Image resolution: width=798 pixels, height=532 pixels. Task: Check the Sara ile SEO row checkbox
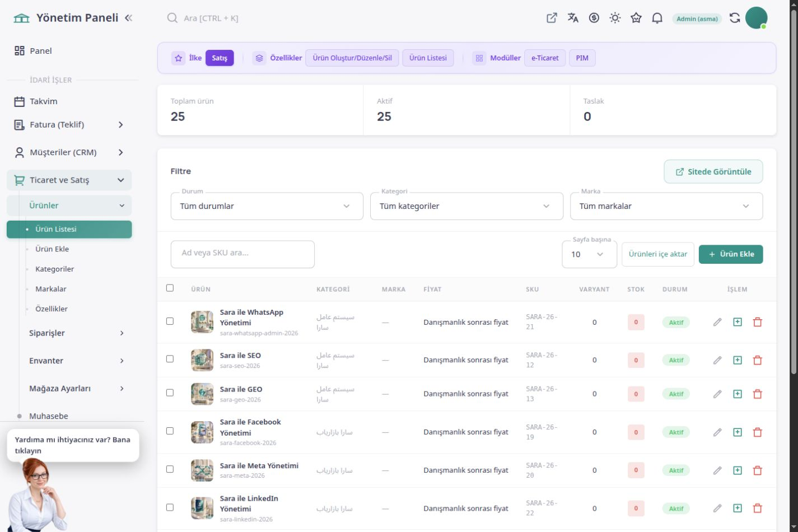pyautogui.click(x=170, y=359)
